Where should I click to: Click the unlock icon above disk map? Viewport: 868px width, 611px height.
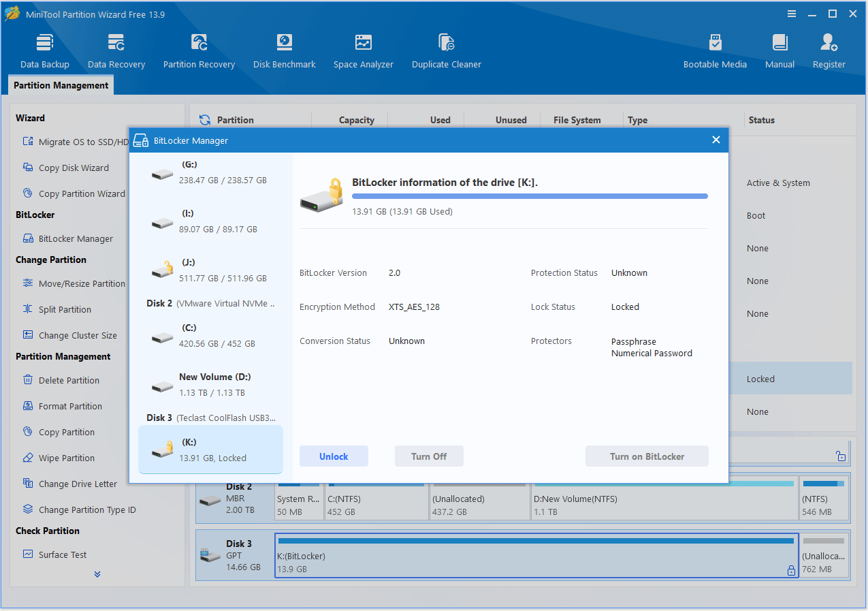point(841,456)
